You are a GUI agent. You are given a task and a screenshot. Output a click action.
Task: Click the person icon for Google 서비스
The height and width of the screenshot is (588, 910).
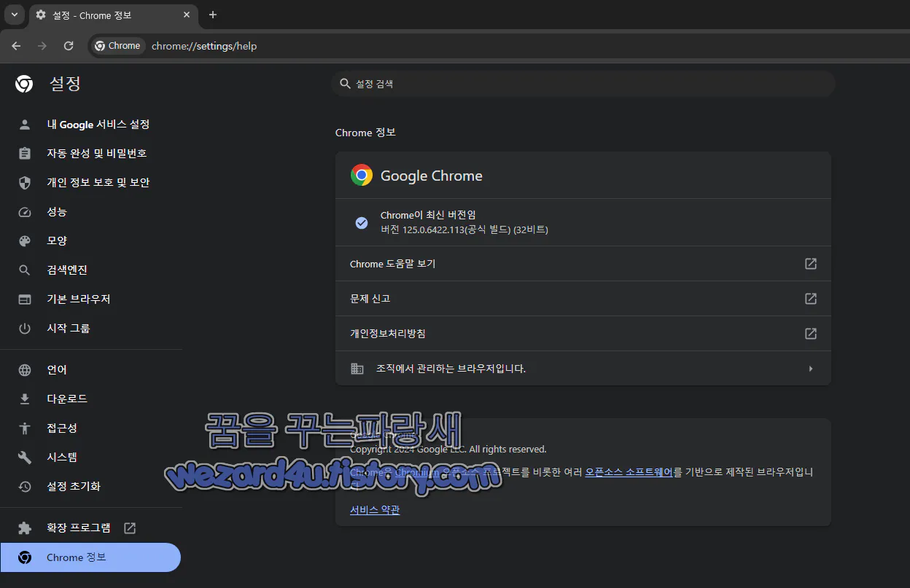pos(25,125)
